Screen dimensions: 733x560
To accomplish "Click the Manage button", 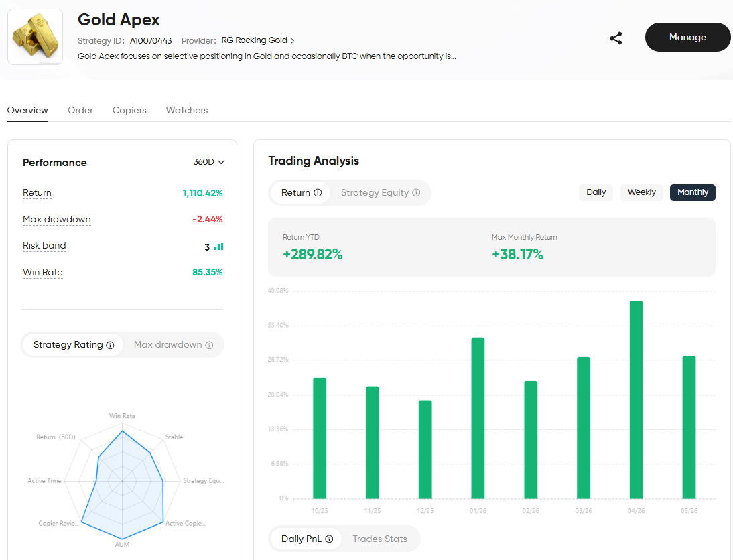I will 687,37.
